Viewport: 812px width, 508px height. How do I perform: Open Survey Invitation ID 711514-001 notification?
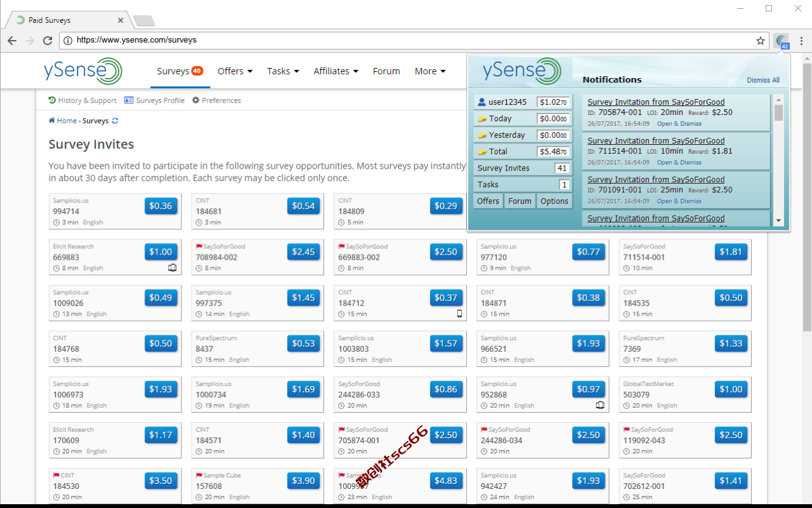coord(656,140)
